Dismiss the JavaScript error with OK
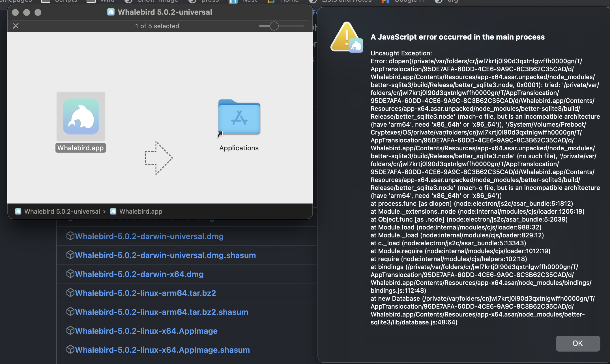610x364 pixels. [578, 343]
